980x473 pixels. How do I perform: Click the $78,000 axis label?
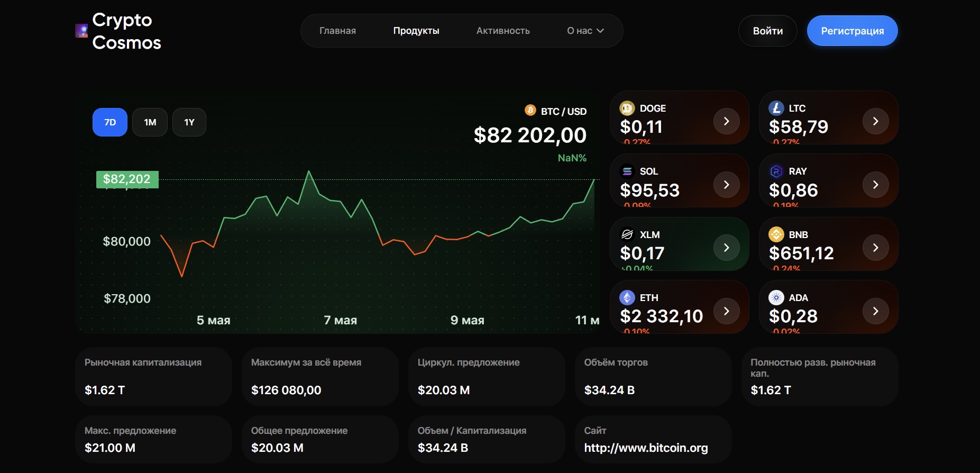[x=127, y=299]
